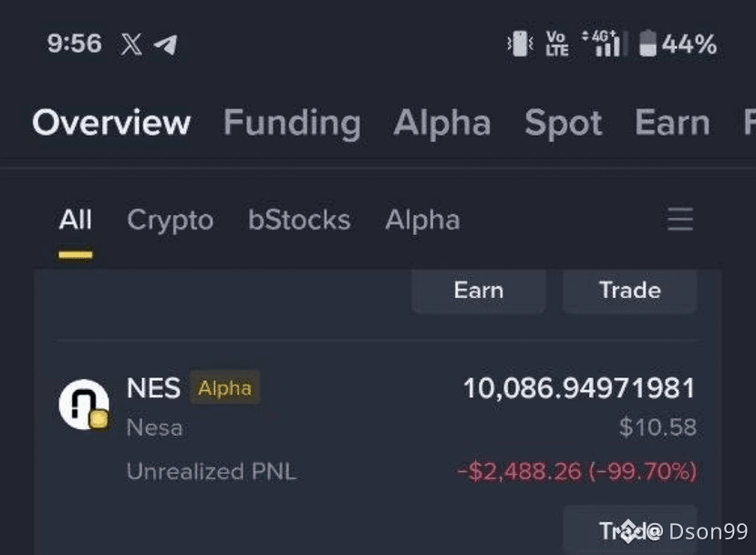Click the Trade button beside Earn

[x=629, y=291]
